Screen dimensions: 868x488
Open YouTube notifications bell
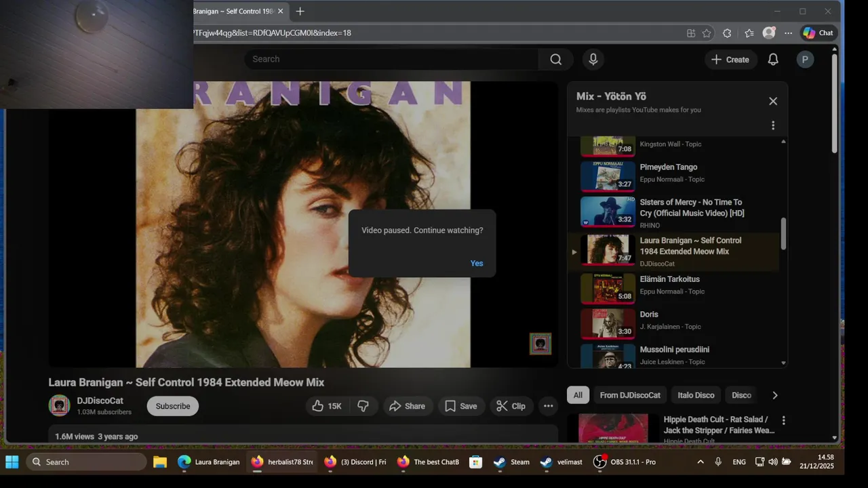click(x=773, y=60)
